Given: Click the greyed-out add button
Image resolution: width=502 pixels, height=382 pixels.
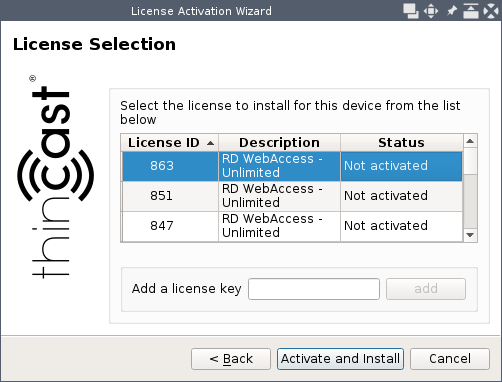Looking at the screenshot, I should pyautogui.click(x=426, y=289).
